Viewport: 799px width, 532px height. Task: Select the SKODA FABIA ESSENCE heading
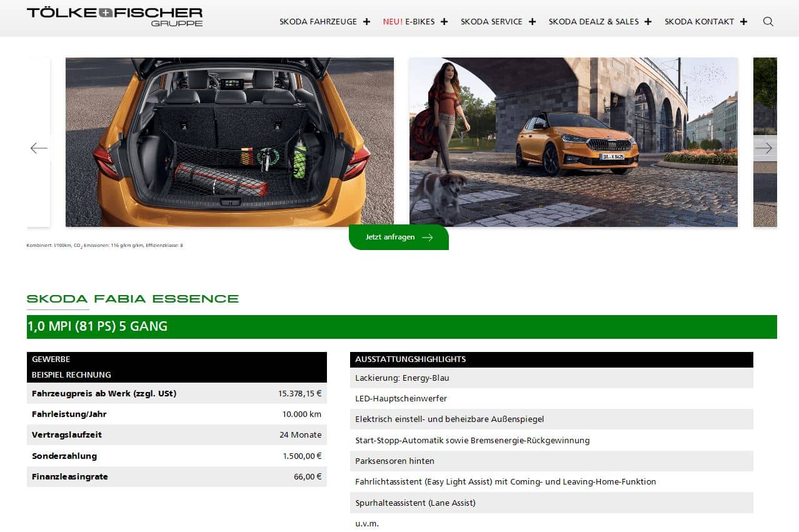click(133, 299)
